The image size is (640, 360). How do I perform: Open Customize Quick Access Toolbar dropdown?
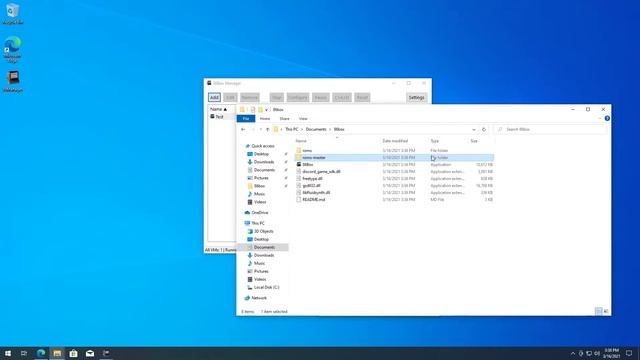click(x=267, y=110)
